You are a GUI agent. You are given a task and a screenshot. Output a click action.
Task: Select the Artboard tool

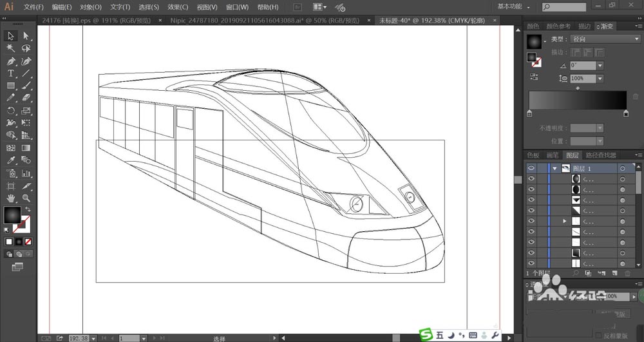(x=11, y=186)
